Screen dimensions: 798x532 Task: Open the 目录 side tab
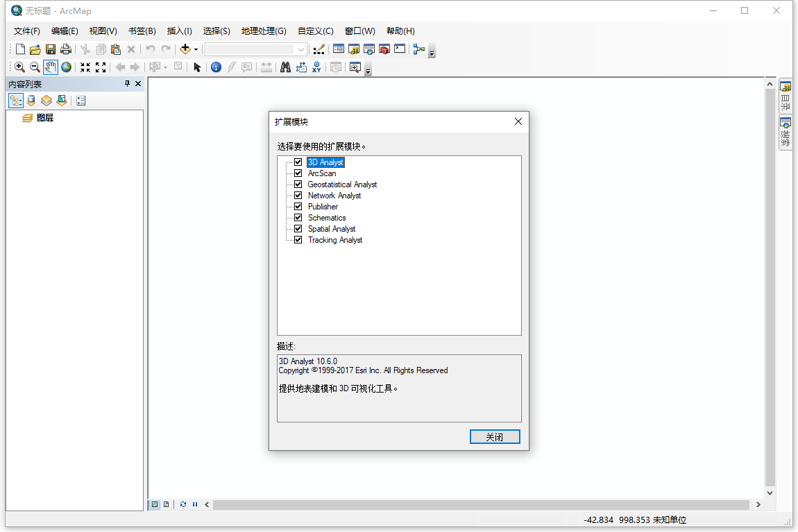click(786, 96)
